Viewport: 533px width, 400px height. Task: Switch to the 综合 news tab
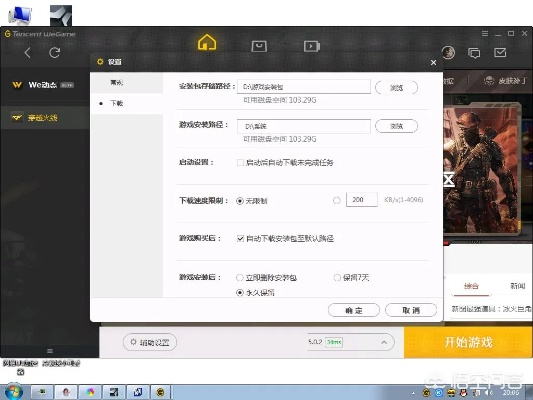point(471,286)
